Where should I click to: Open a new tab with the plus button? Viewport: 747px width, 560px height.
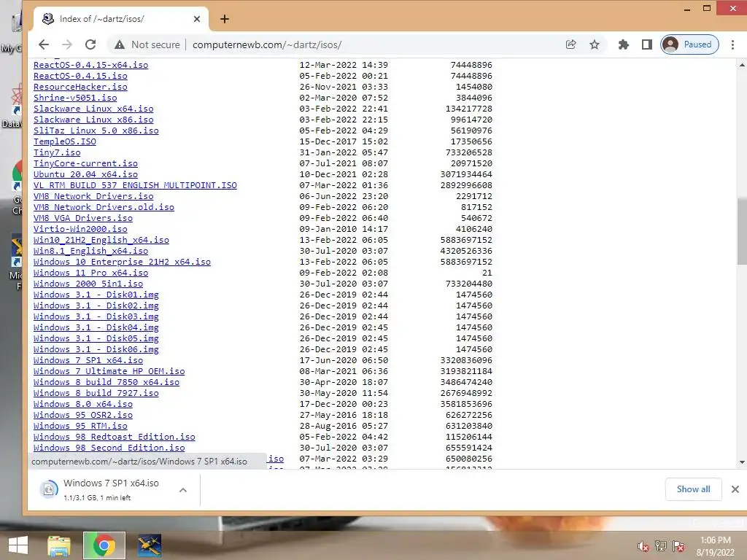coord(225,19)
